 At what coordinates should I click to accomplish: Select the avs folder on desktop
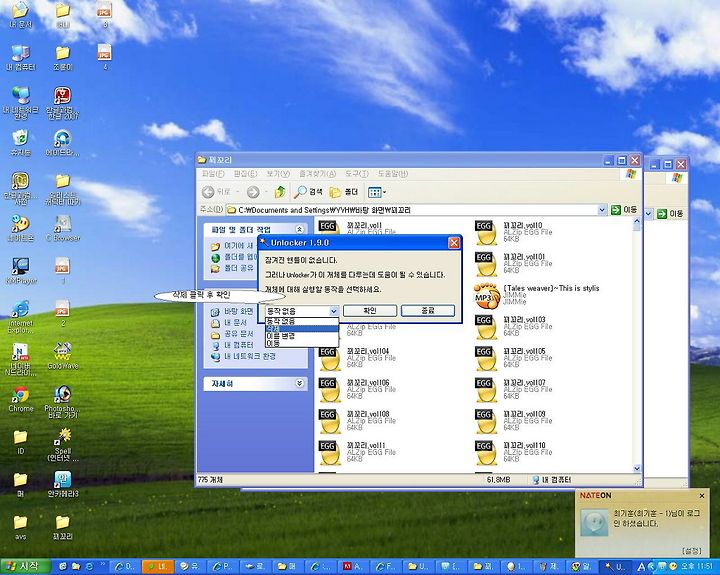pyautogui.click(x=20, y=527)
